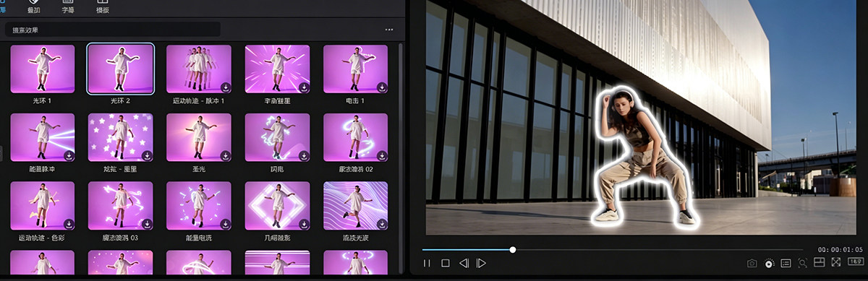This screenshot has height=281, width=868.
Task: Select the 流动光波 effect thumbnail
Action: pos(355,206)
